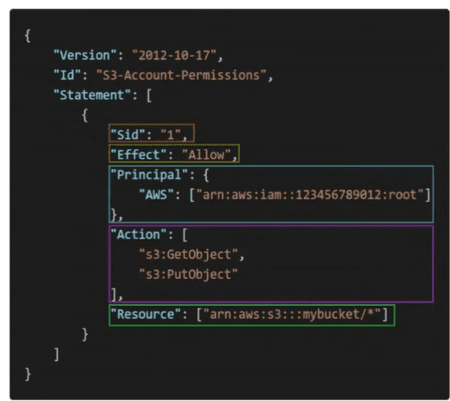Screen dimensions: 450x401
Task: Click the final closing curly brace
Action: tap(28, 374)
